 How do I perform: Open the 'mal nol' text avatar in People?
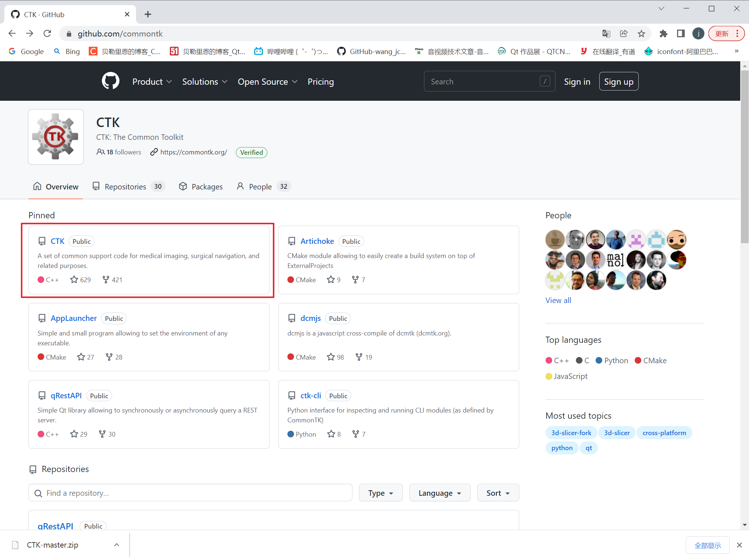pos(615,260)
